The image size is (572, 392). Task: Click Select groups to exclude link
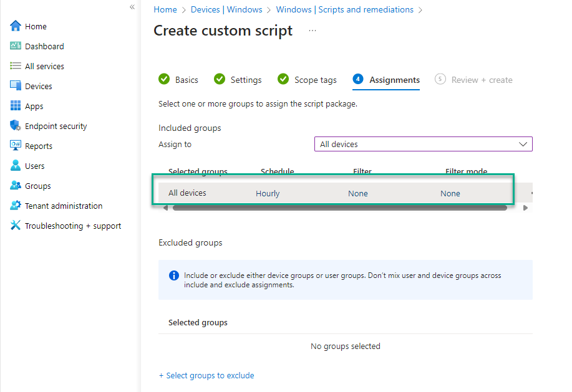pyautogui.click(x=206, y=375)
